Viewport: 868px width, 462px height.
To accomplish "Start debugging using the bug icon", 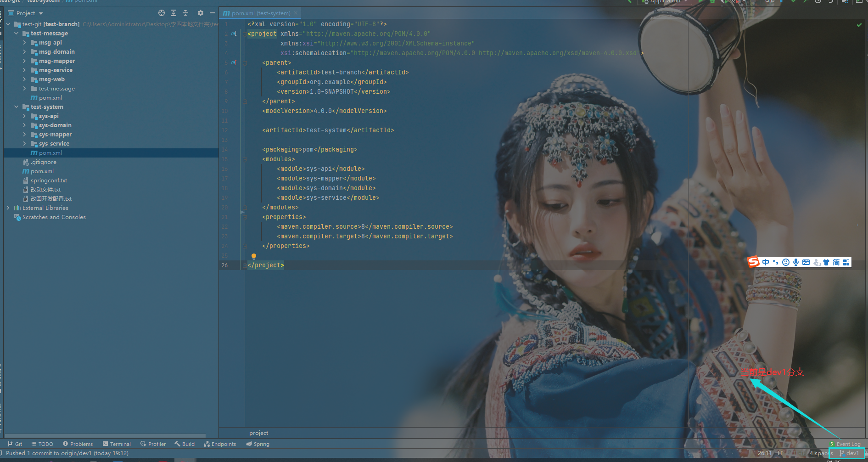I will point(712,2).
